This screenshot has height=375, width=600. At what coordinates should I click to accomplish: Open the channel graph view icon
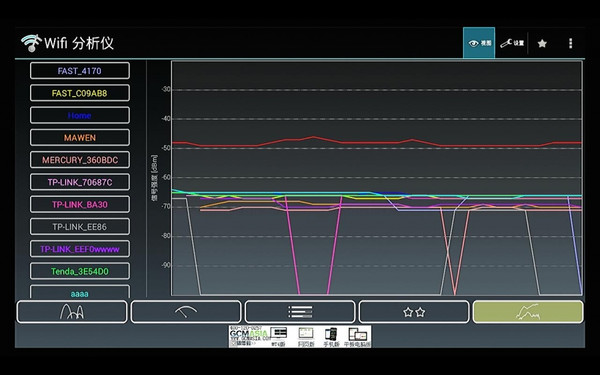point(72,312)
